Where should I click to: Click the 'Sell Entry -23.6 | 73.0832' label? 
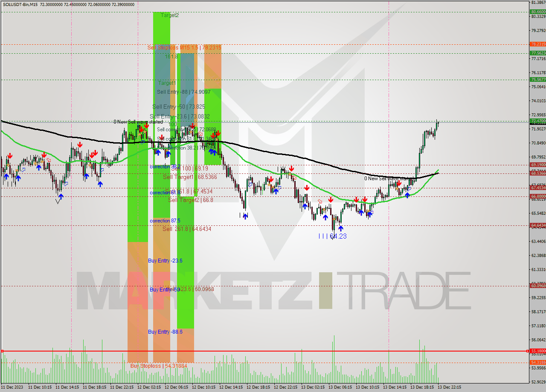pos(180,116)
